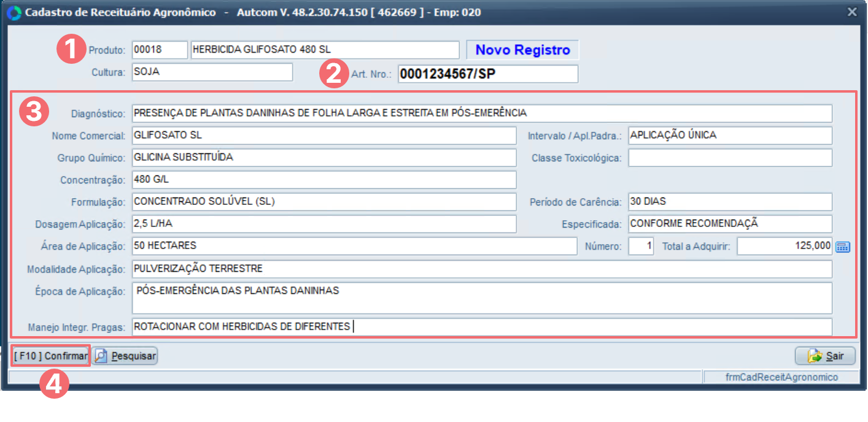
Task: Click into the Diagnóstico text field
Action: (x=481, y=113)
